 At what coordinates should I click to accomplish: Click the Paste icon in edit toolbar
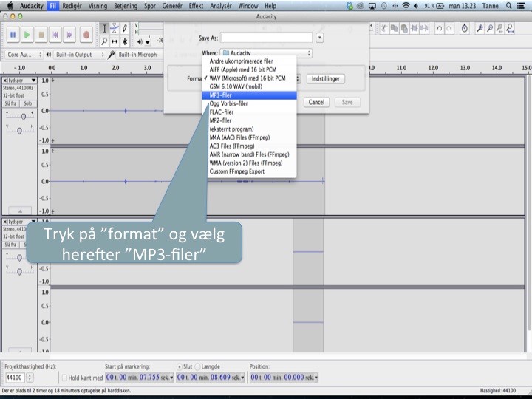[404, 29]
